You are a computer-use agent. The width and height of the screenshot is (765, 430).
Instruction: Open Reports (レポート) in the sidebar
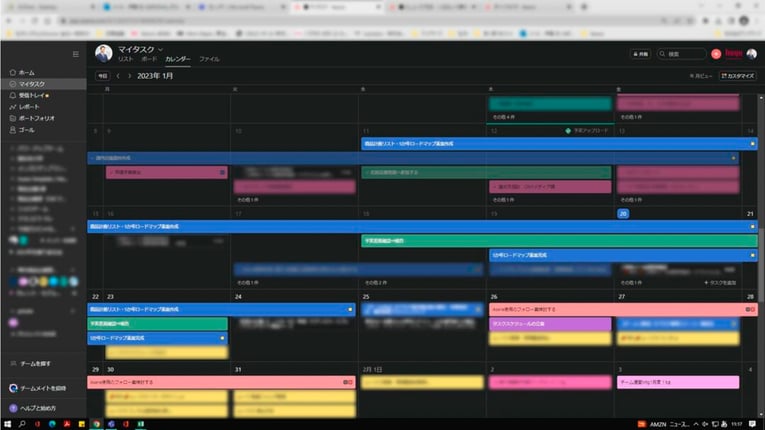12,106
